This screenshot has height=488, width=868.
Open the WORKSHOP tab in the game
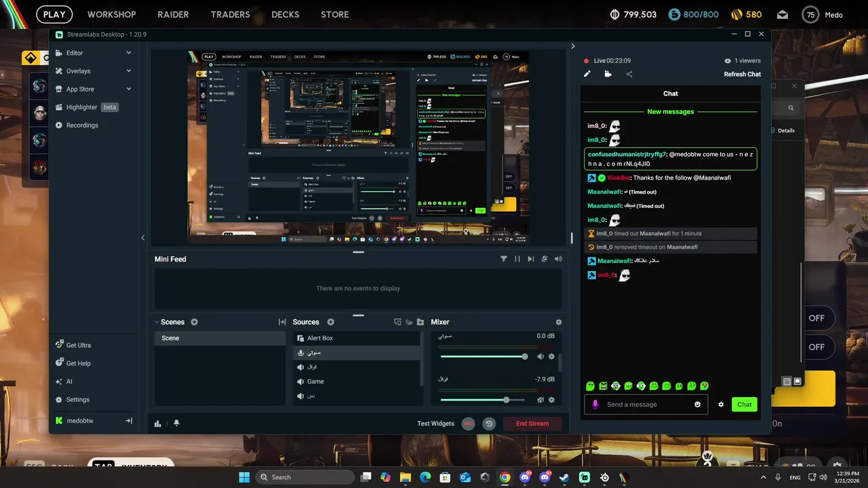[x=112, y=14]
